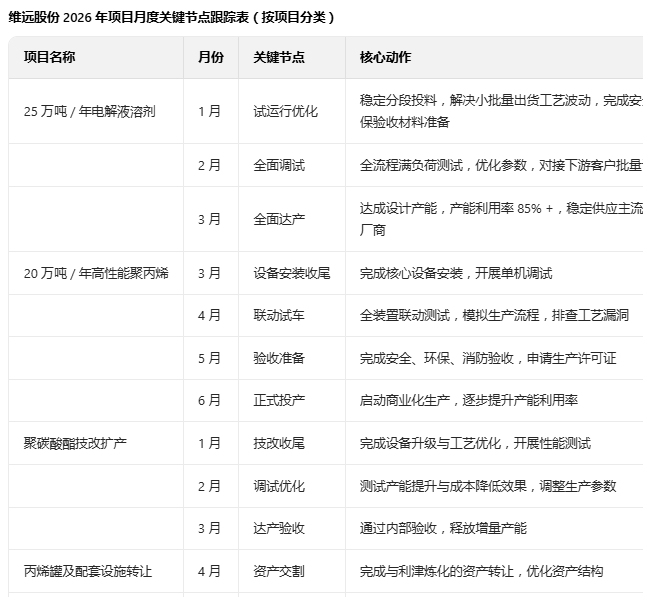Click the 4 月 cell in 资产交割 row

[209, 571]
